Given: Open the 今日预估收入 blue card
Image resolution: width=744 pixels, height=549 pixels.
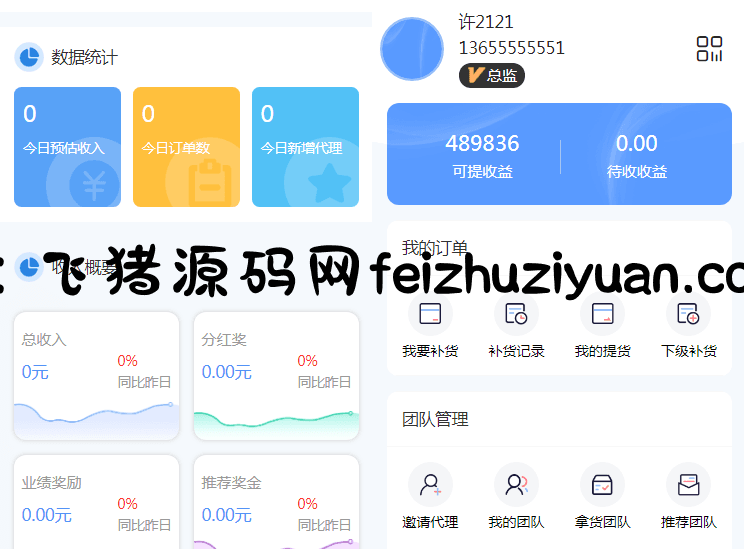Looking at the screenshot, I should click(67, 147).
